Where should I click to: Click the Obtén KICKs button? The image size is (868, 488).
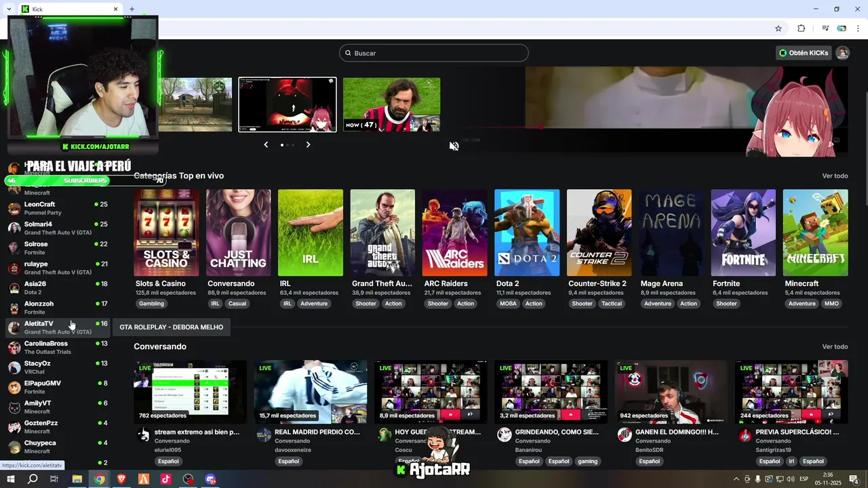[x=804, y=53]
